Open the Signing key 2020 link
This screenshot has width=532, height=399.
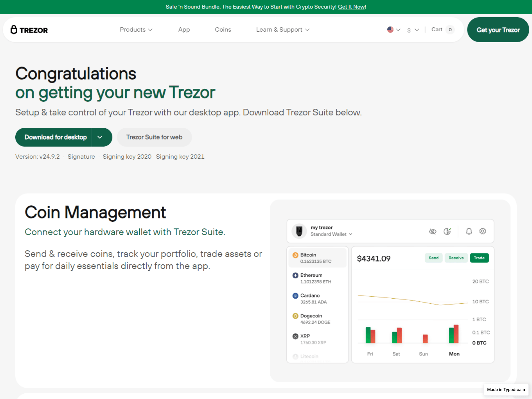pos(127,157)
